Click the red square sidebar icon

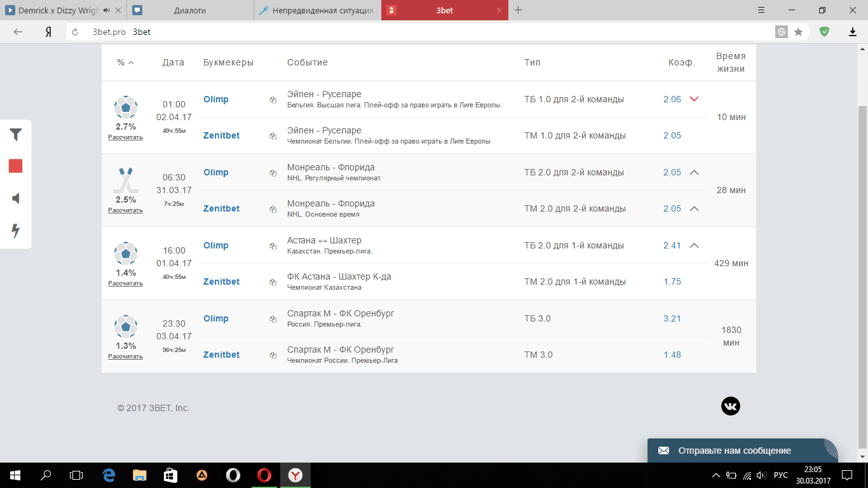tap(16, 166)
